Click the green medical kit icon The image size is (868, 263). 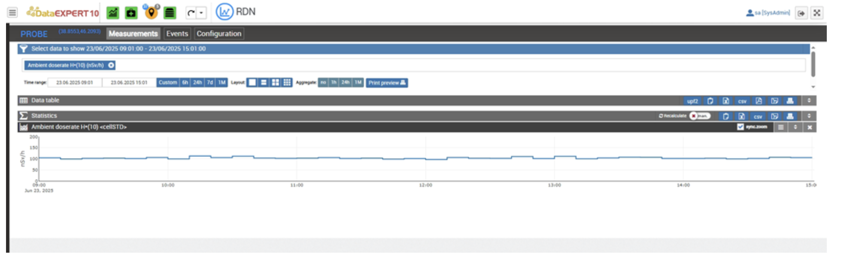pos(131,13)
